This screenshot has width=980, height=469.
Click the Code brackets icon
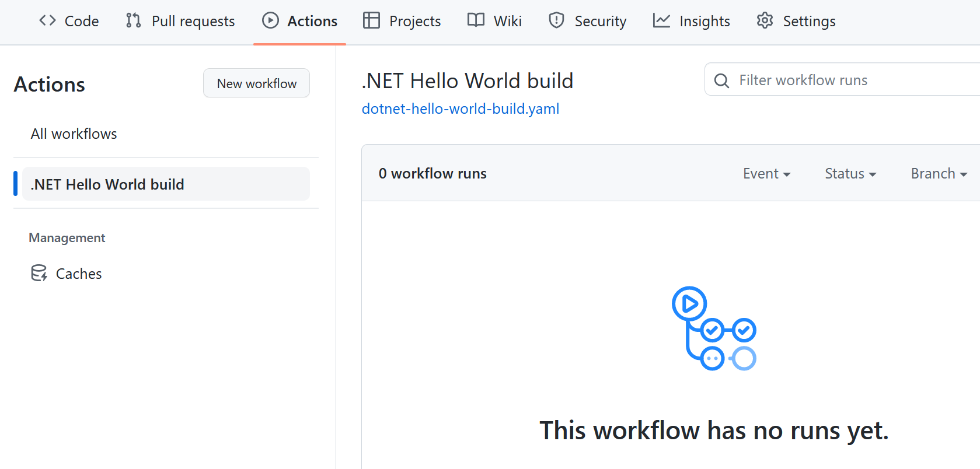[x=47, y=20]
